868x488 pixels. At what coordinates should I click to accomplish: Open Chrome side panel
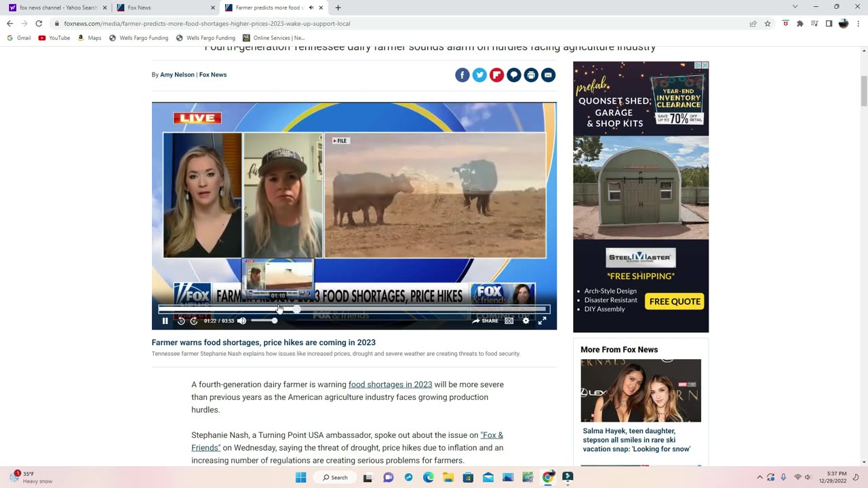click(829, 23)
